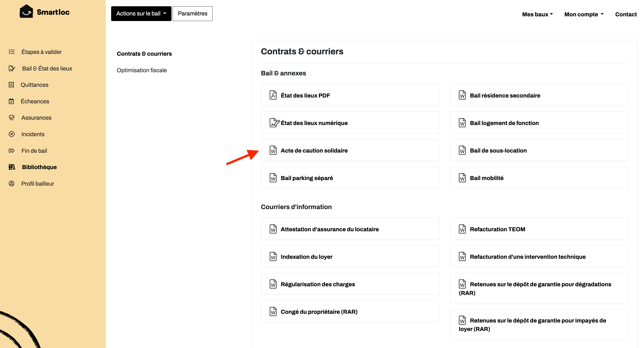Click the Word icon for Refacturation TEOM
644x348 pixels.
coord(462,229)
